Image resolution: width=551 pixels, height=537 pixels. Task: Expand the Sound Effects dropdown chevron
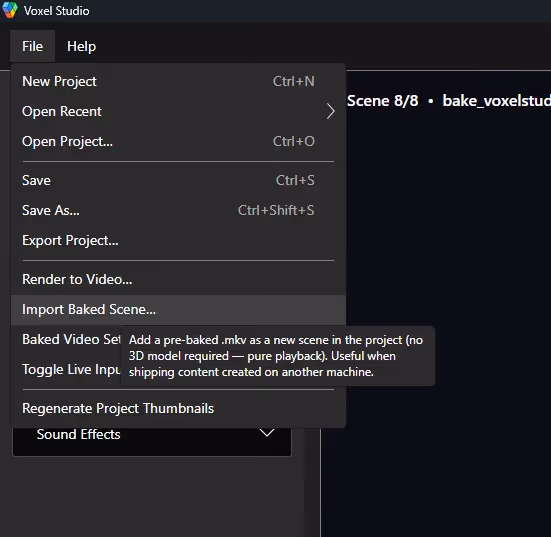267,433
